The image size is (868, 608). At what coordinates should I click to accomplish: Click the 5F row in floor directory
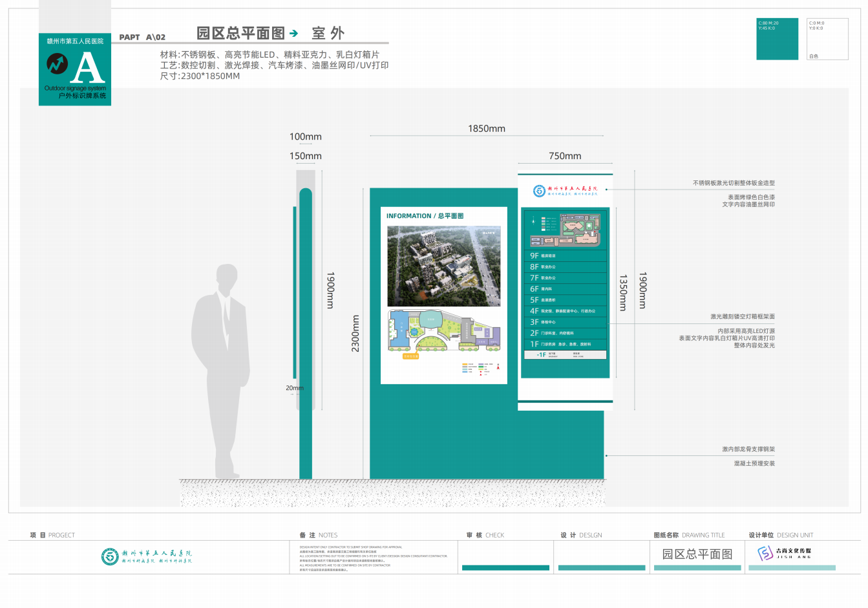coord(566,300)
